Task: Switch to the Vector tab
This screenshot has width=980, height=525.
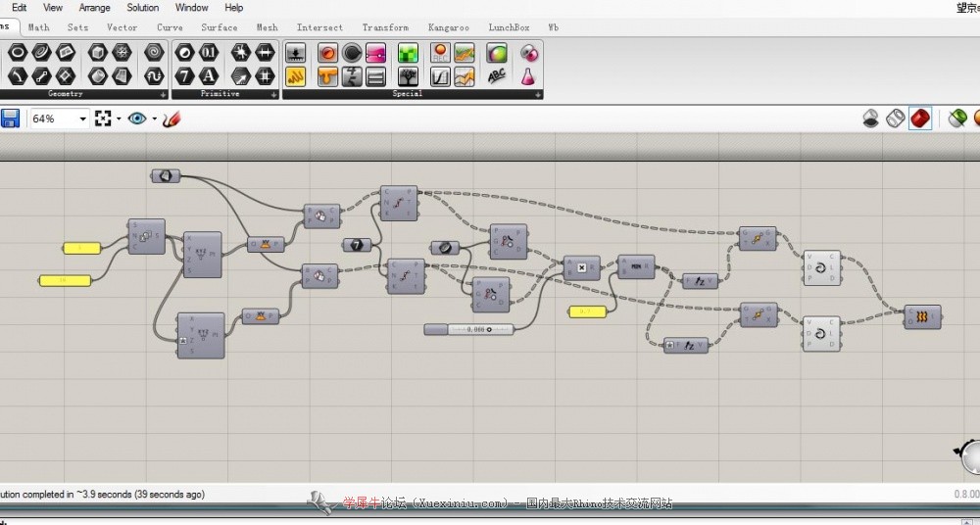Action: click(x=122, y=27)
